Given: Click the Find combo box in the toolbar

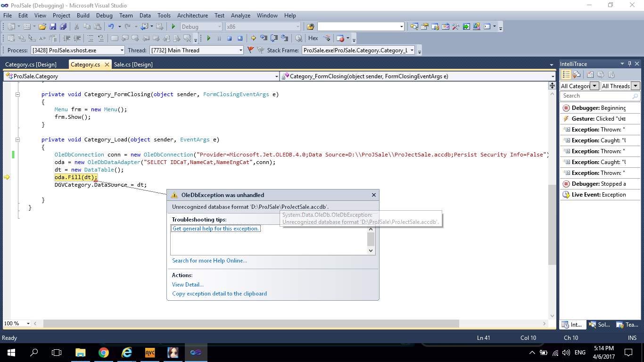Looking at the screenshot, I should pos(360,26).
